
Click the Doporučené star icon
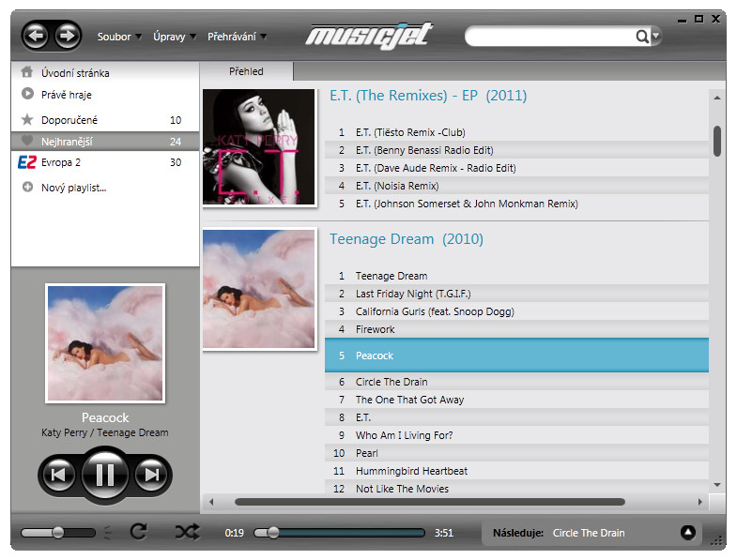(27, 119)
